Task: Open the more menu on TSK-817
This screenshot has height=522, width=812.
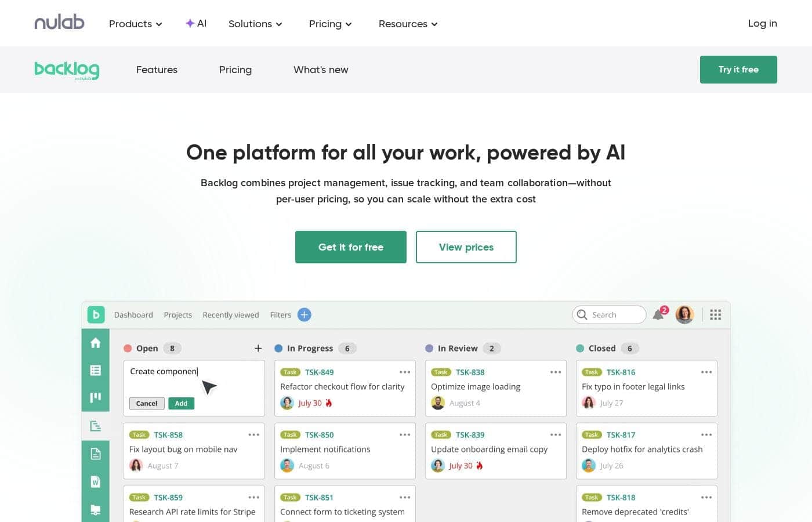Action: click(x=706, y=435)
